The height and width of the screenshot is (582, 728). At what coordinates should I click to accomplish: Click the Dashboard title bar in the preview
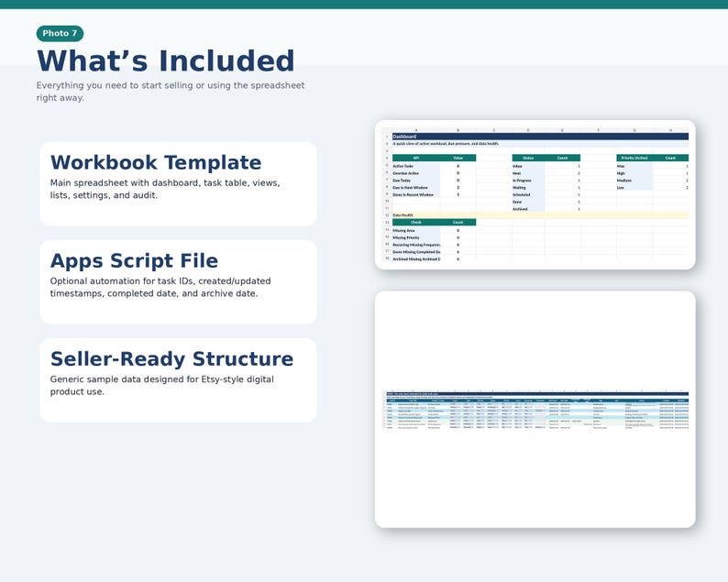pos(540,137)
